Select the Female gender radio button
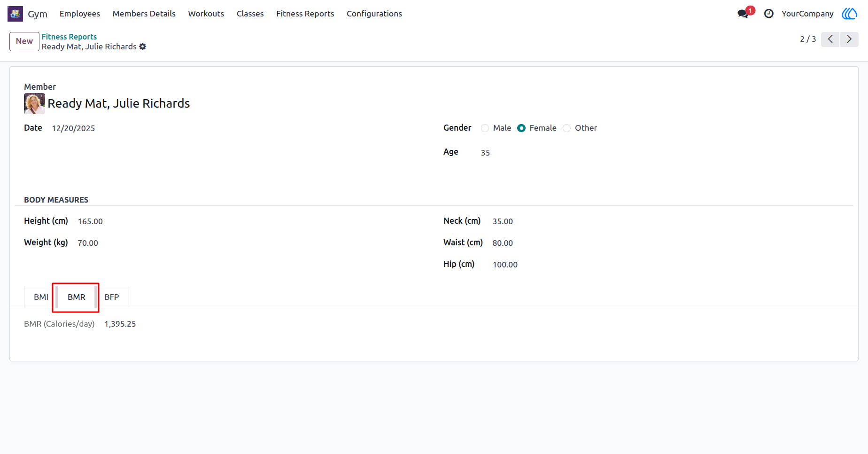The width and height of the screenshot is (868, 454). [521, 128]
